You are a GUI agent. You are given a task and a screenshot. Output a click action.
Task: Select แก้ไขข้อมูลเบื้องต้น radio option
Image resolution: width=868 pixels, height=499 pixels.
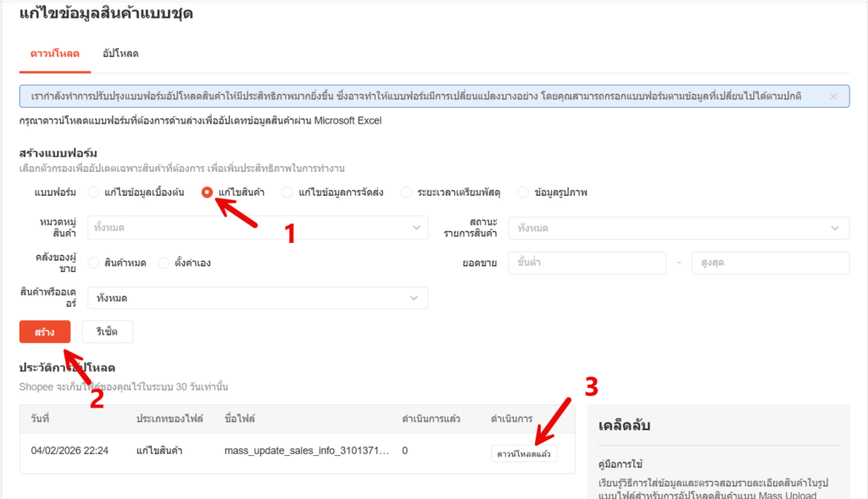point(93,192)
